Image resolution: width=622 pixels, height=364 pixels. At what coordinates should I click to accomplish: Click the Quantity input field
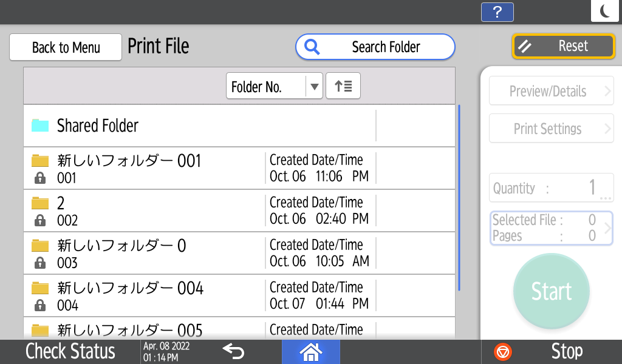(x=551, y=188)
